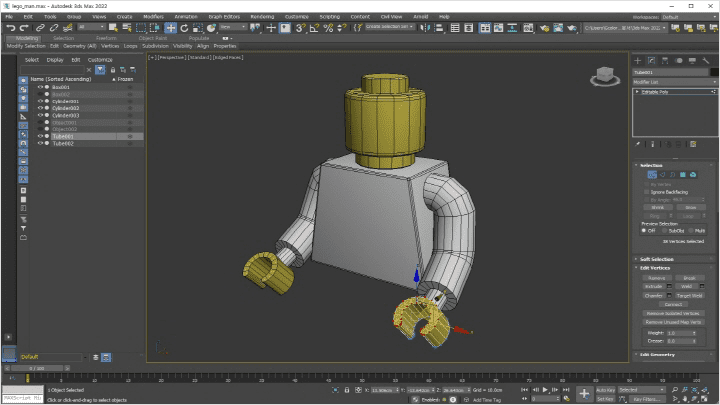Open the Graph Editors menu

pos(224,17)
